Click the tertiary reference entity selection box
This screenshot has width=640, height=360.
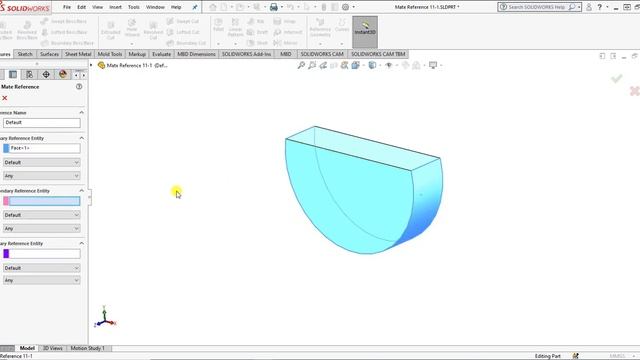(45, 254)
